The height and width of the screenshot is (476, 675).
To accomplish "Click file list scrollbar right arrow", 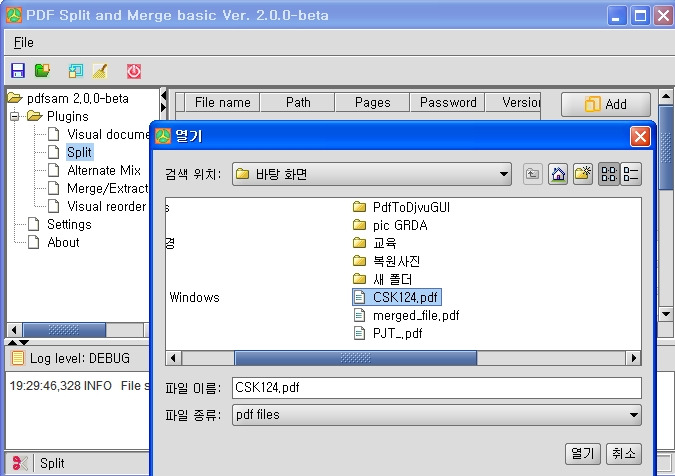I will (x=634, y=358).
